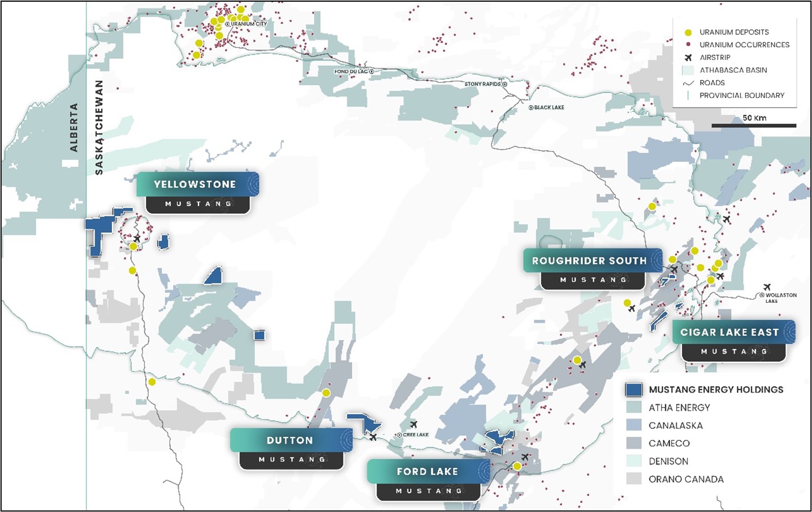The height and width of the screenshot is (512, 812).
Task: Click the CanAlaska legend swatch
Action: [x=634, y=425]
